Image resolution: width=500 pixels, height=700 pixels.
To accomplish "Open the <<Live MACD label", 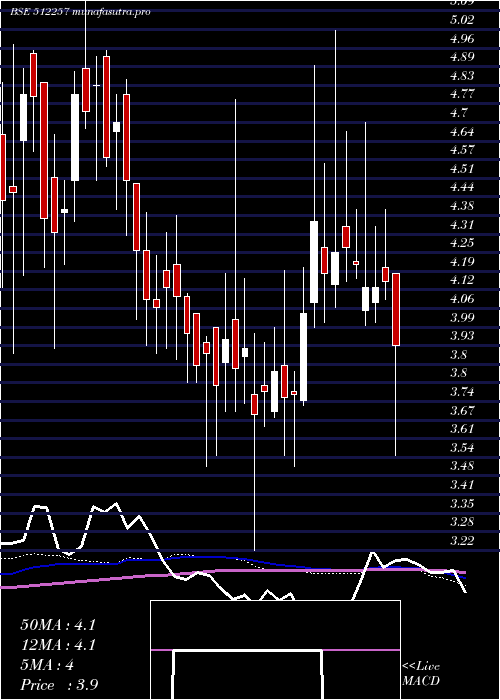I will pyautogui.click(x=421, y=674).
